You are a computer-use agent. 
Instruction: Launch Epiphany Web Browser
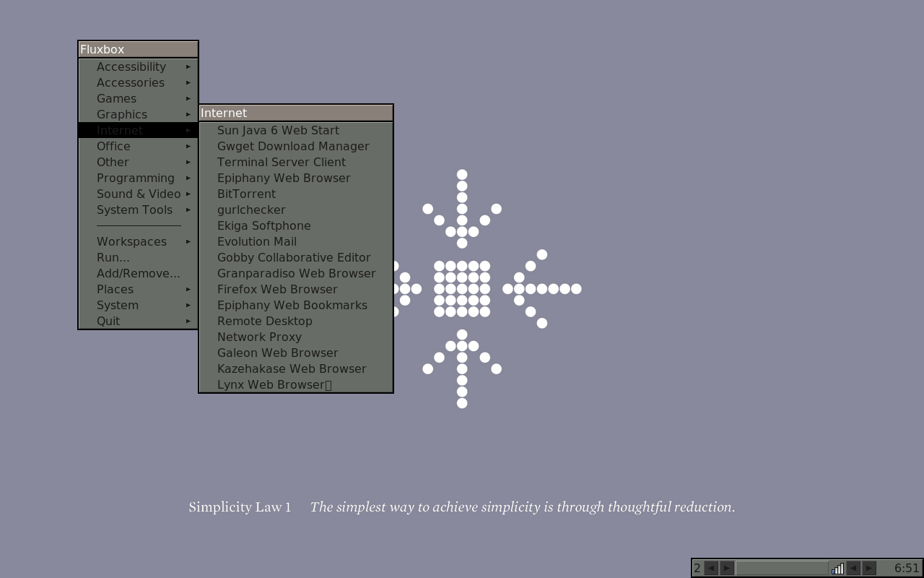click(x=296, y=178)
